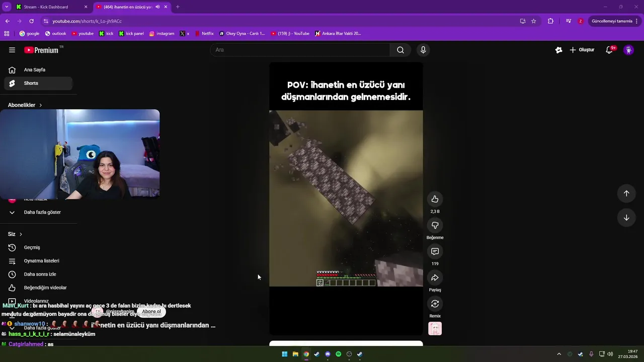Open File Explorer from the taskbar
The width and height of the screenshot is (644, 362).
295,354
